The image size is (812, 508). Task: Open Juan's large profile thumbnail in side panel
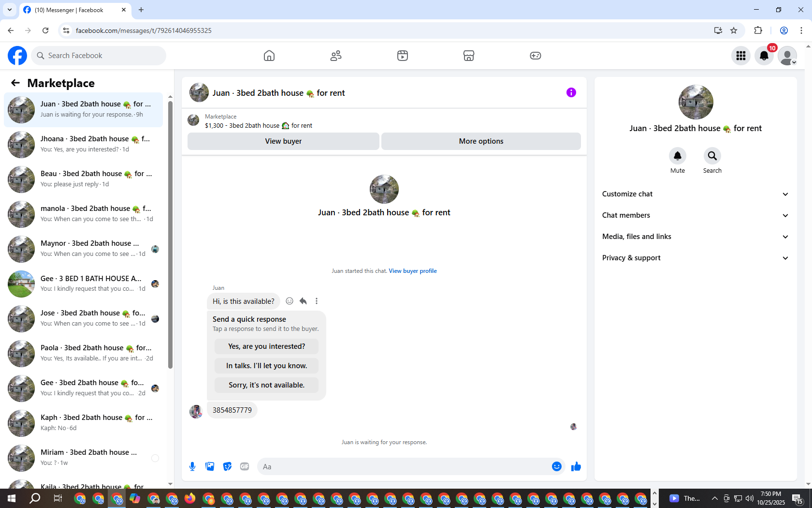coord(696,102)
